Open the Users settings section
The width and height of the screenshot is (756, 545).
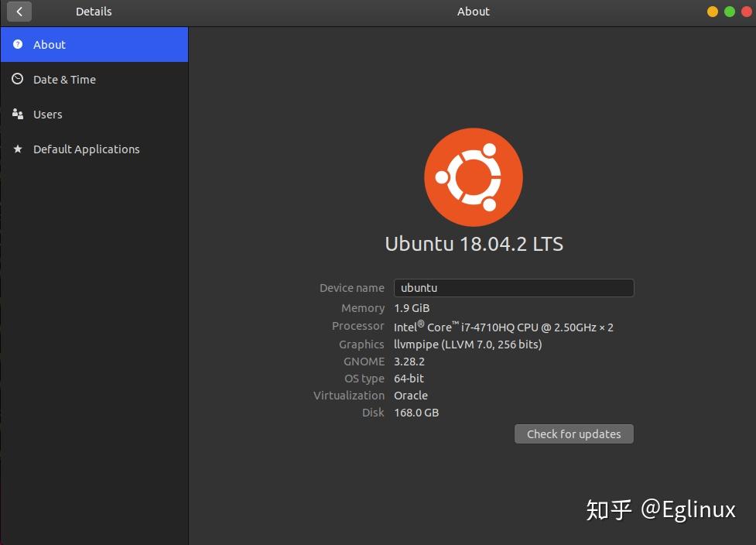(48, 114)
